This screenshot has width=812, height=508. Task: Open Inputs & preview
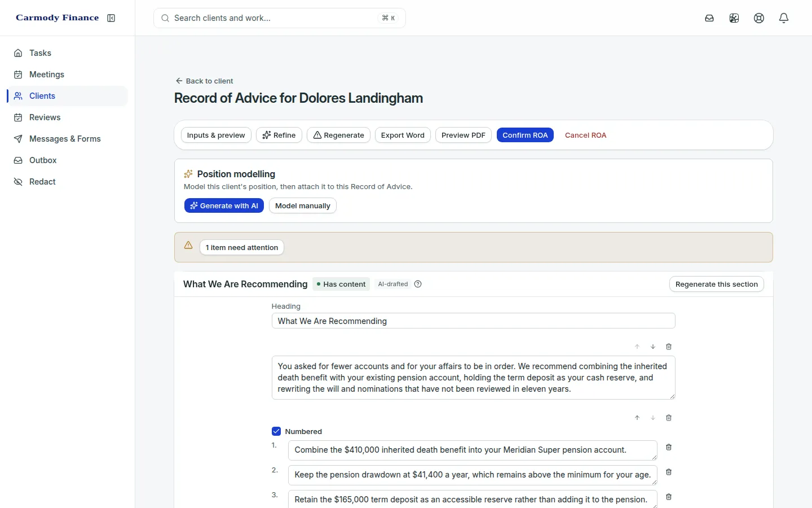(x=216, y=135)
